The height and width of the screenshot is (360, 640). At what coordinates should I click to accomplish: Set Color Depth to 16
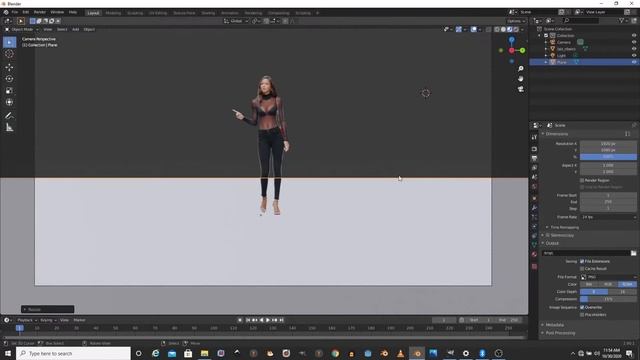pos(622,292)
